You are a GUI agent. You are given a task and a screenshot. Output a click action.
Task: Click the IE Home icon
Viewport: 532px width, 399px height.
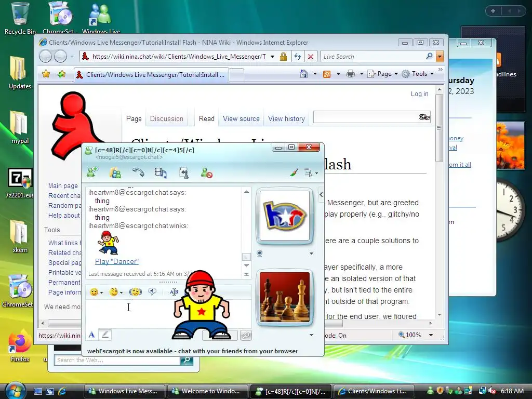pos(303,74)
